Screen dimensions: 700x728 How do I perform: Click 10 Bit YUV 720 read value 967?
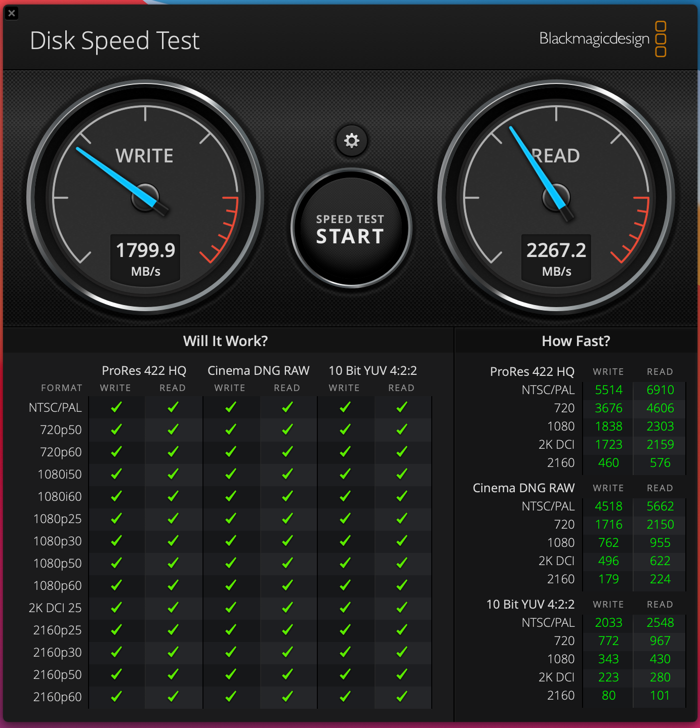(661, 641)
